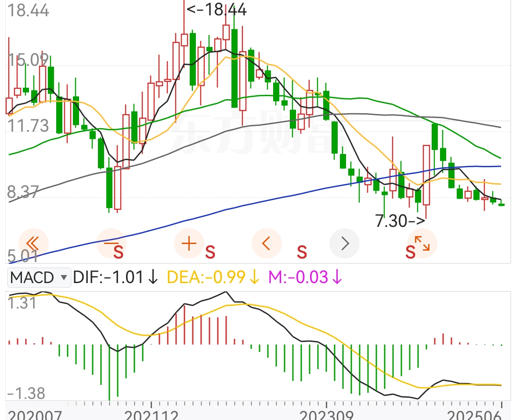Click the 1.31 MACD axis label

click(x=22, y=303)
